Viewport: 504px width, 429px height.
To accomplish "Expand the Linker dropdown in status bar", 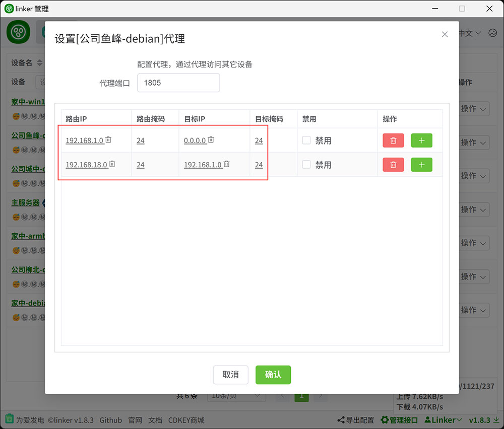I will (444, 420).
